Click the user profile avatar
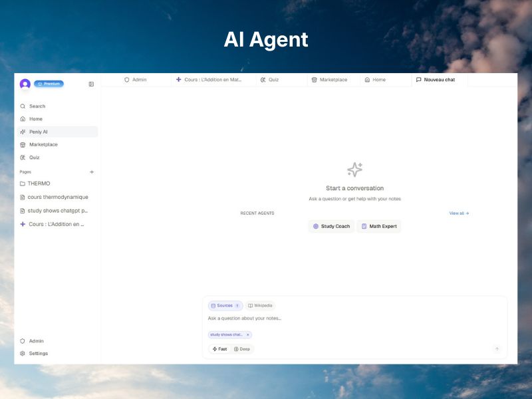532x399 pixels. tap(25, 84)
